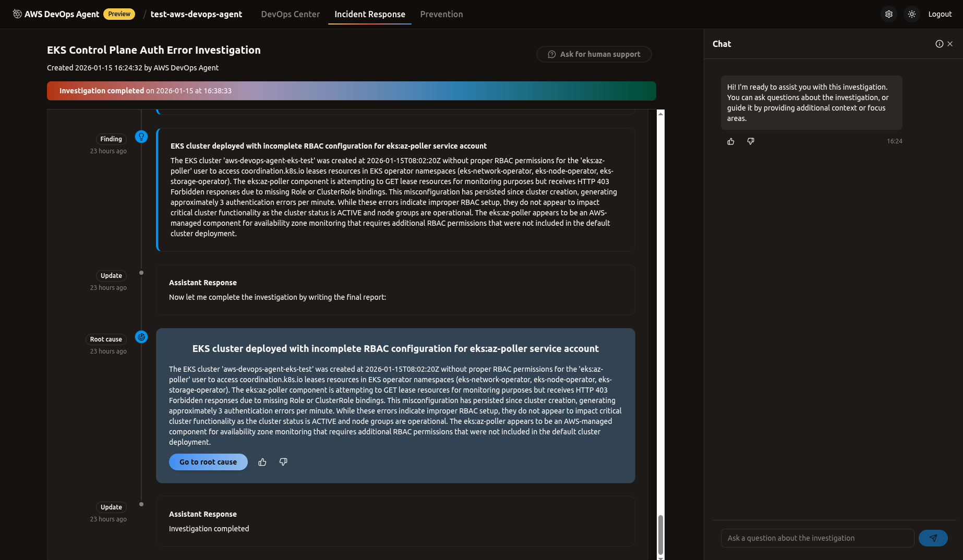963x560 pixels.
Task: Focus the 'Ask a question about the investigation' field
Action: coord(817,538)
